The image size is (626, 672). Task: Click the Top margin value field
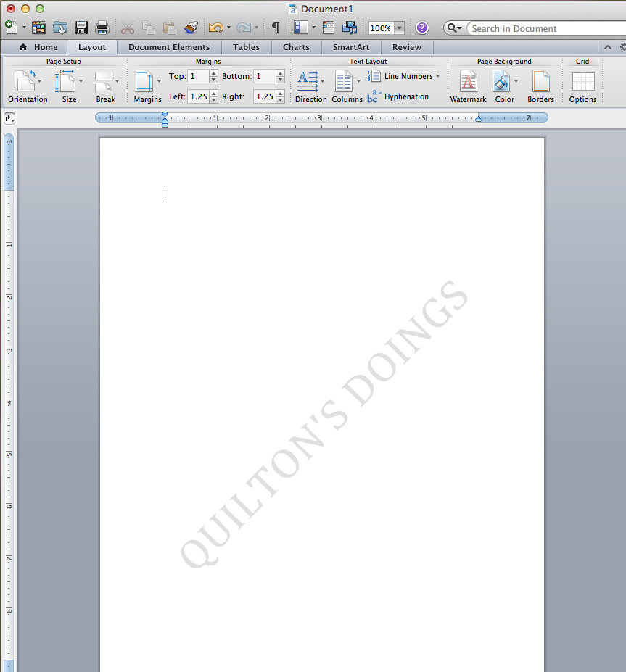pyautogui.click(x=199, y=76)
